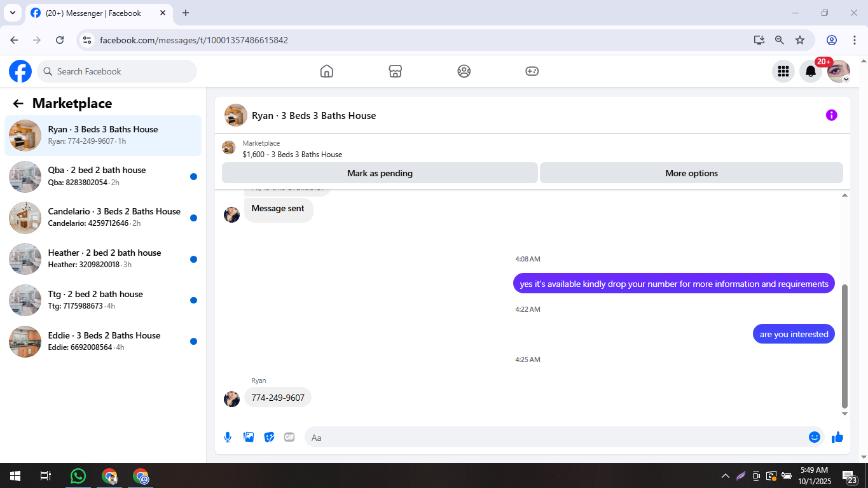Attach a photo with the image icon
The image size is (868, 488).
[249, 437]
